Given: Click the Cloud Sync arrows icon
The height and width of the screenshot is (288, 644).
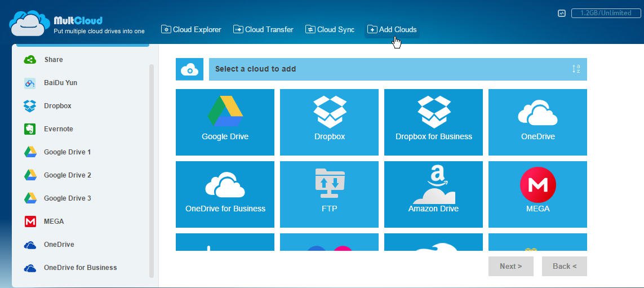Looking at the screenshot, I should click(310, 29).
